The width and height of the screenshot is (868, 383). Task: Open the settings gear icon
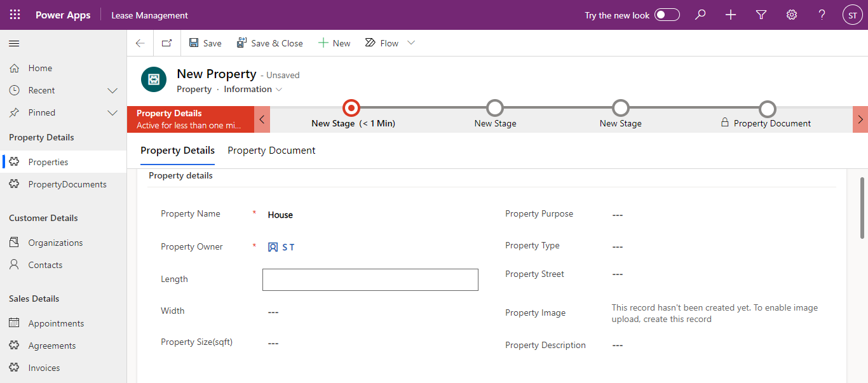point(792,15)
